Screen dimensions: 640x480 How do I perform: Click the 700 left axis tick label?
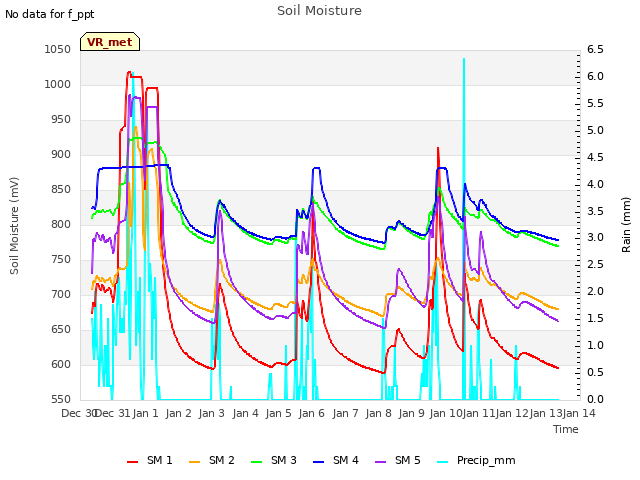[61, 294]
